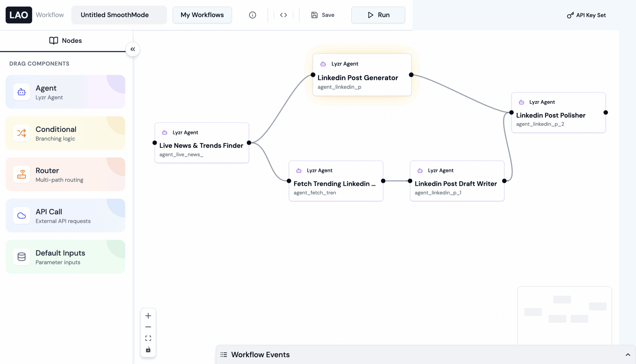The image size is (636, 364).
Task: Collapse the Nodes sidebar with double chevron
Action: [x=133, y=49]
